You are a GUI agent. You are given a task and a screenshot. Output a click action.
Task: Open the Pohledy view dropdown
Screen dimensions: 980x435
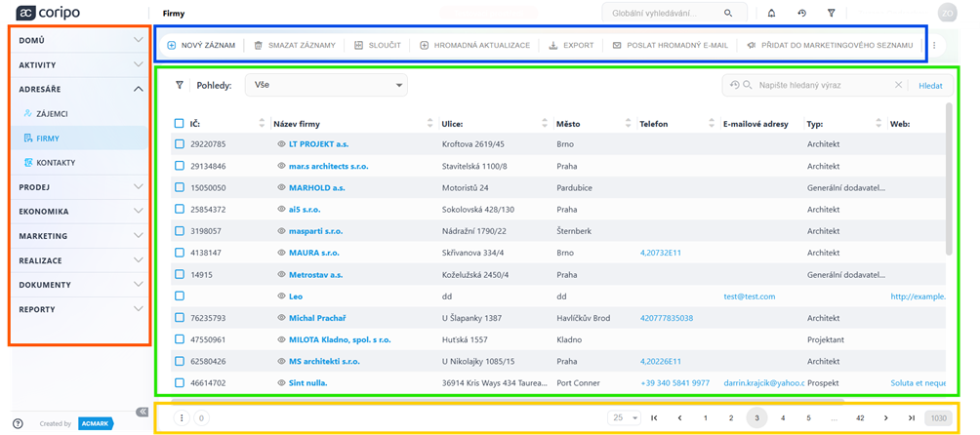(326, 85)
